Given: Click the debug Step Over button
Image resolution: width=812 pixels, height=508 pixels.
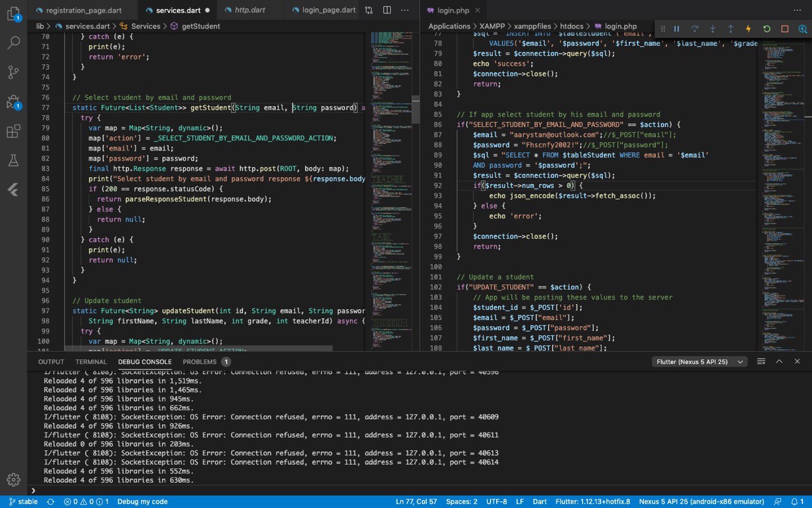Looking at the screenshot, I should [x=695, y=29].
